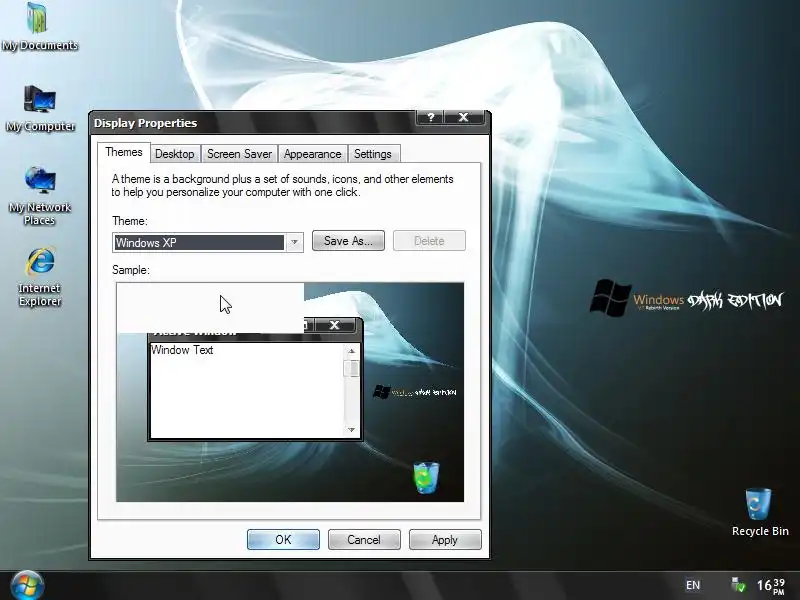Switch to the Desktop tab

pyautogui.click(x=174, y=154)
